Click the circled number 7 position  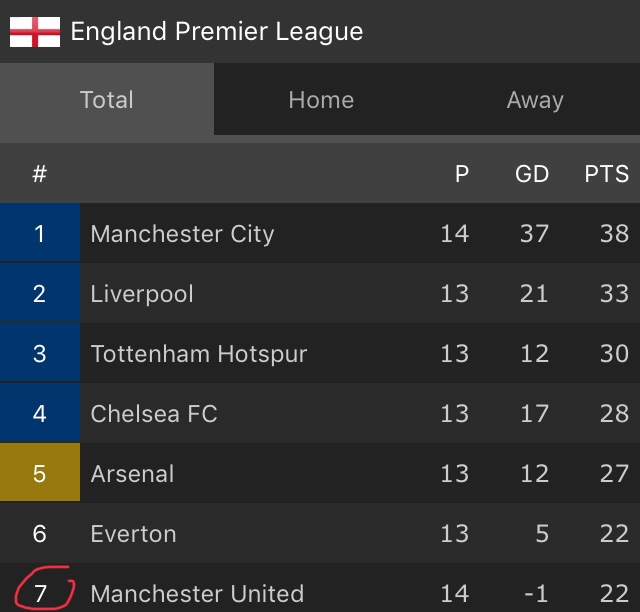pyautogui.click(x=41, y=592)
